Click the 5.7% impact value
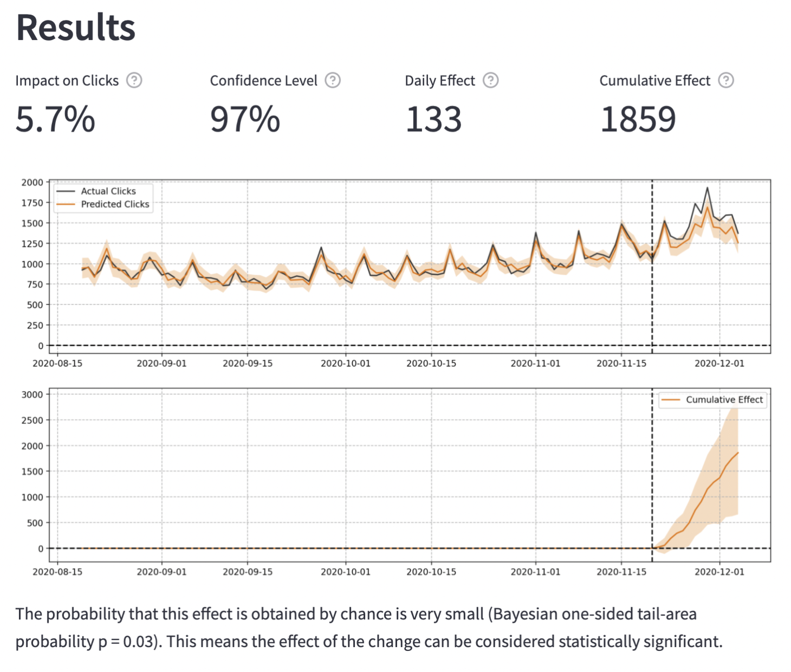Viewport: 791px width, 672px height. click(x=55, y=119)
